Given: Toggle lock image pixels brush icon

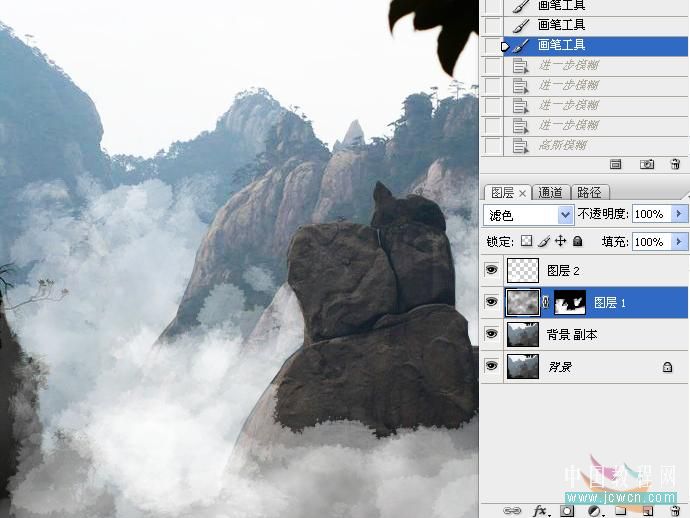Looking at the screenshot, I should coord(544,241).
